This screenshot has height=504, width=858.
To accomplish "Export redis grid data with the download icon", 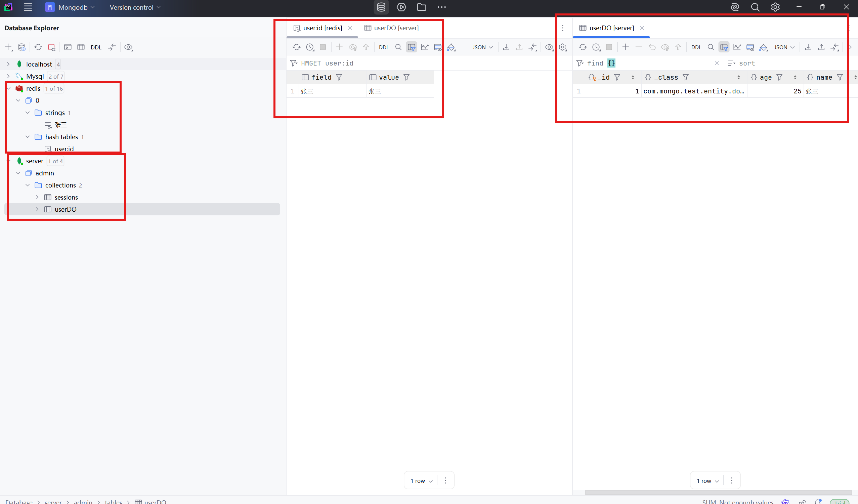I will pos(506,47).
